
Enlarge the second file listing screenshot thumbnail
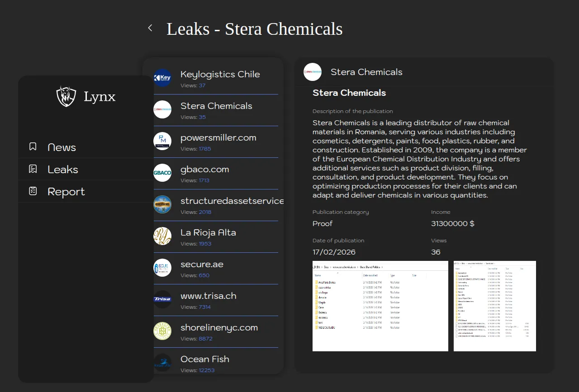494,306
